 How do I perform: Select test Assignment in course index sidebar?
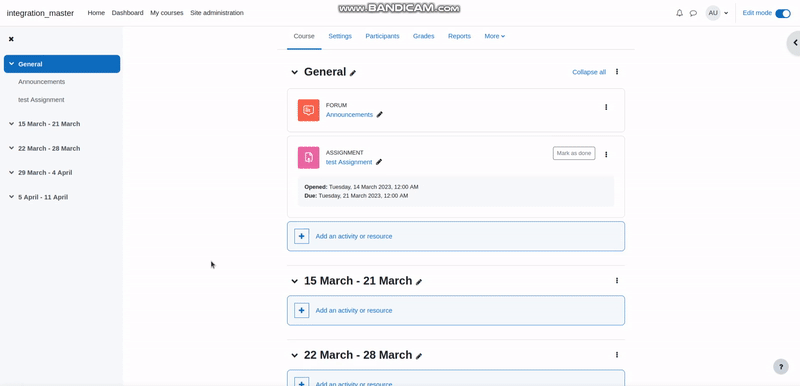pos(41,100)
